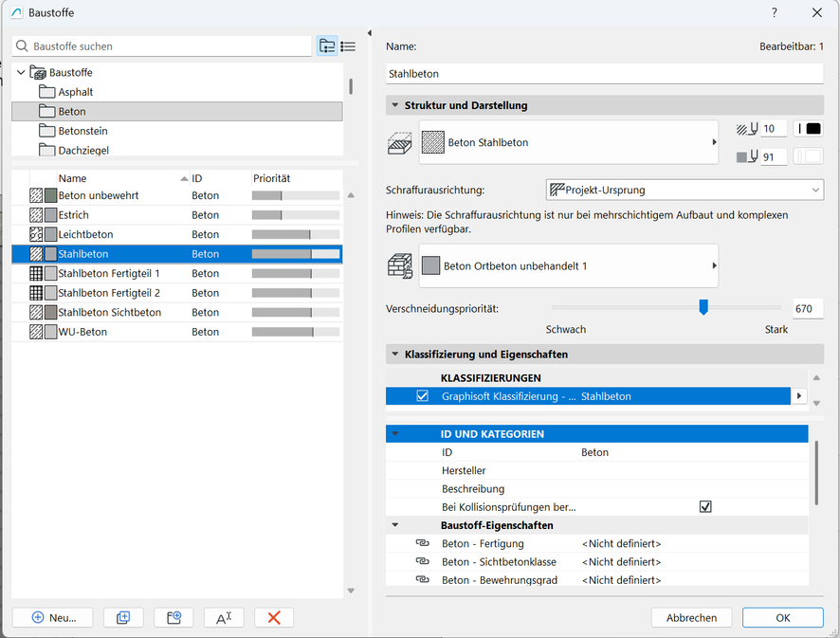The height and width of the screenshot is (638, 840).
Task: Select the Beton folder
Action: point(176,112)
